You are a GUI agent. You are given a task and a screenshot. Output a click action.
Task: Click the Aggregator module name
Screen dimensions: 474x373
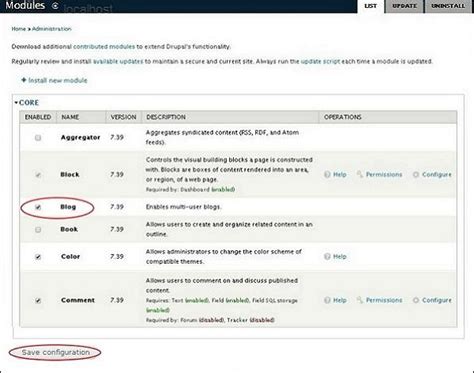point(80,137)
